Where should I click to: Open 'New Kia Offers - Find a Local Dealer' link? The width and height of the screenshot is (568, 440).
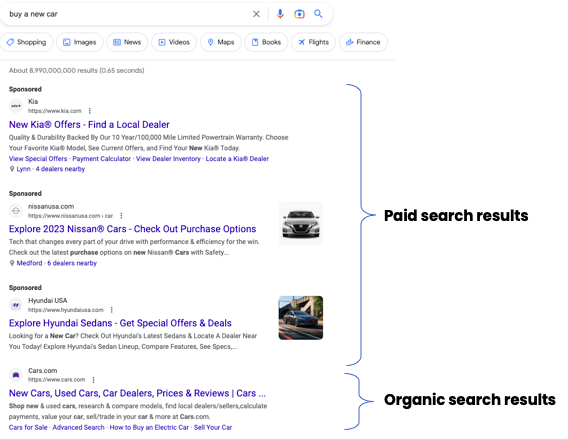[89, 125]
